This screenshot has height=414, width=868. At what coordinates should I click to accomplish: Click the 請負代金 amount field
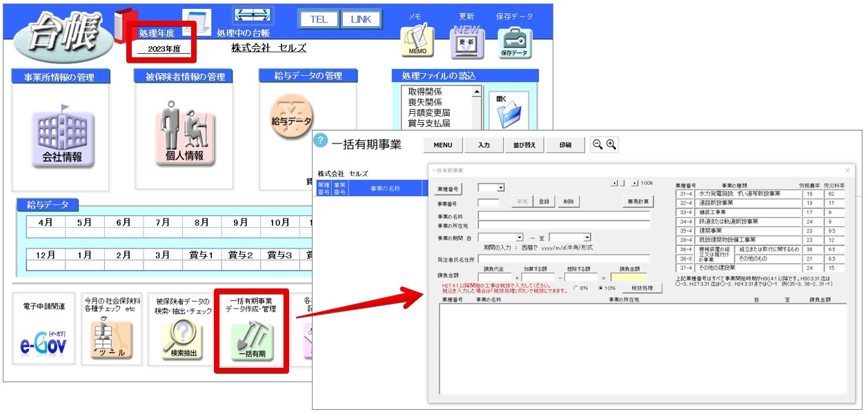tap(495, 278)
